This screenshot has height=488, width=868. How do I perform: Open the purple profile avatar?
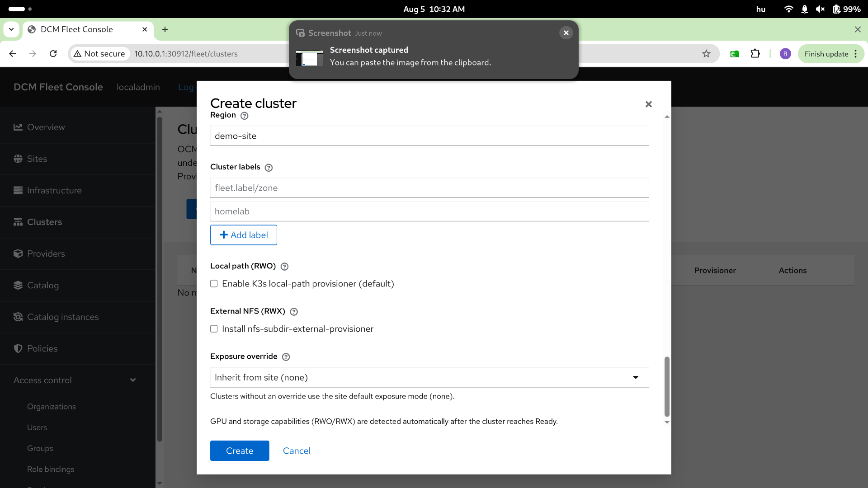pos(785,54)
